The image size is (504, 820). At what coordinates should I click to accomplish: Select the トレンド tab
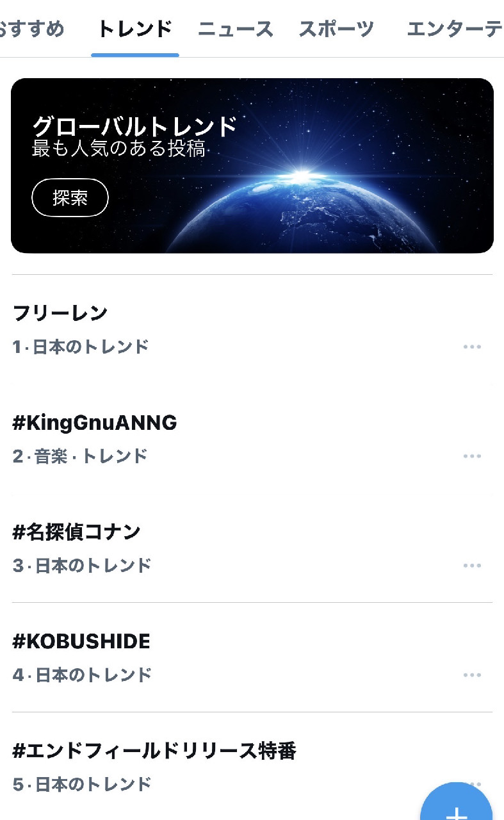[134, 29]
